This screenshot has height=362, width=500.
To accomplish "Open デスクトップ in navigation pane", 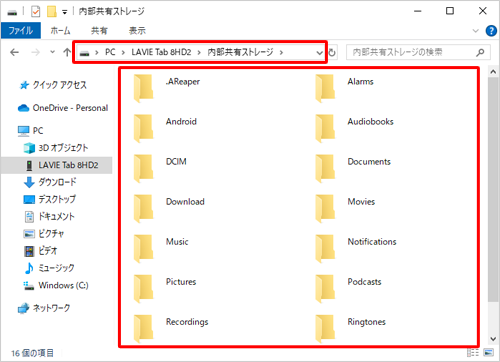I will [x=57, y=199].
